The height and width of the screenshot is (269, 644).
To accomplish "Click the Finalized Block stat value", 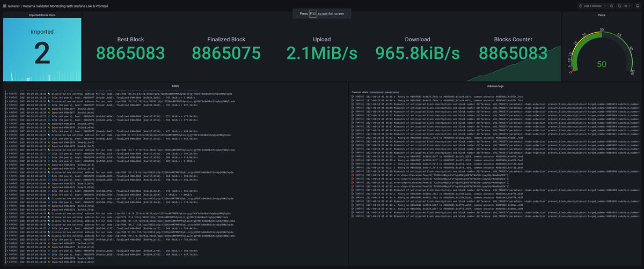I will click(226, 53).
